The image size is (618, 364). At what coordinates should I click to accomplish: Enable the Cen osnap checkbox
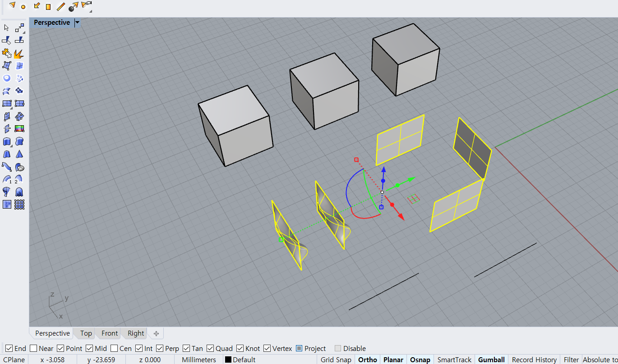coord(114,348)
